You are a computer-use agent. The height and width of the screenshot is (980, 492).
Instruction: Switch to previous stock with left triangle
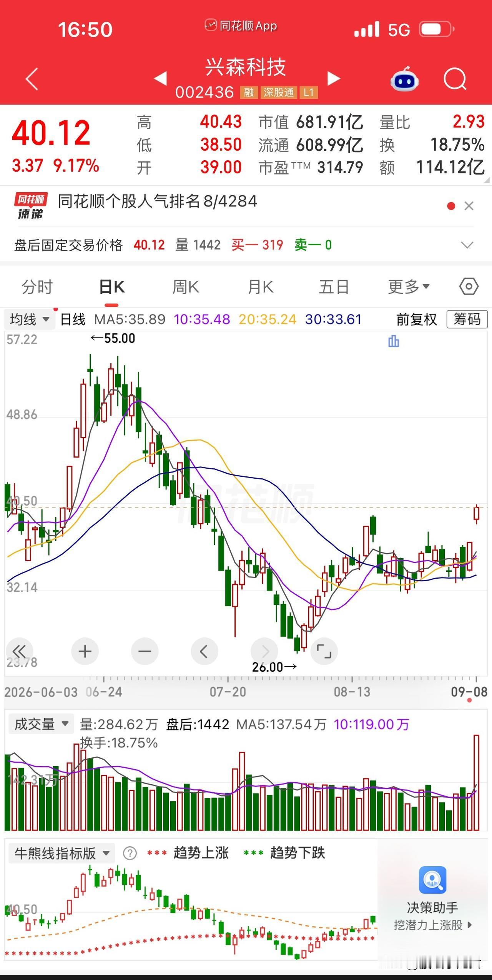click(x=160, y=78)
